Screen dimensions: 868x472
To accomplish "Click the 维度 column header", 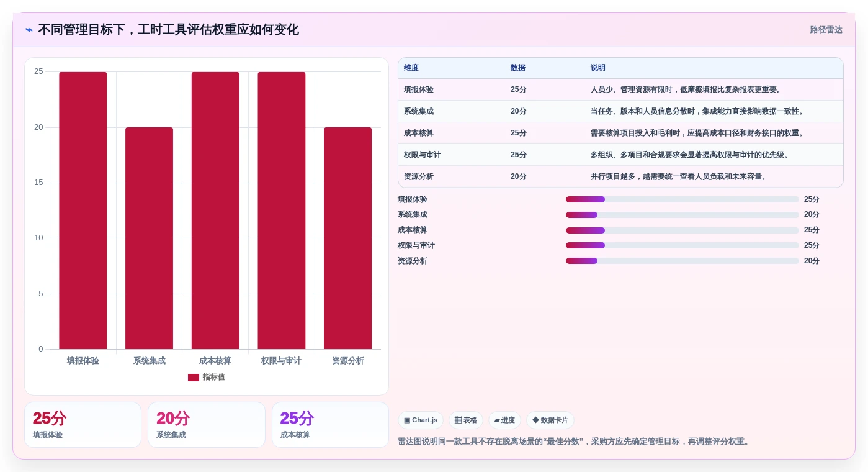I will [x=411, y=68].
